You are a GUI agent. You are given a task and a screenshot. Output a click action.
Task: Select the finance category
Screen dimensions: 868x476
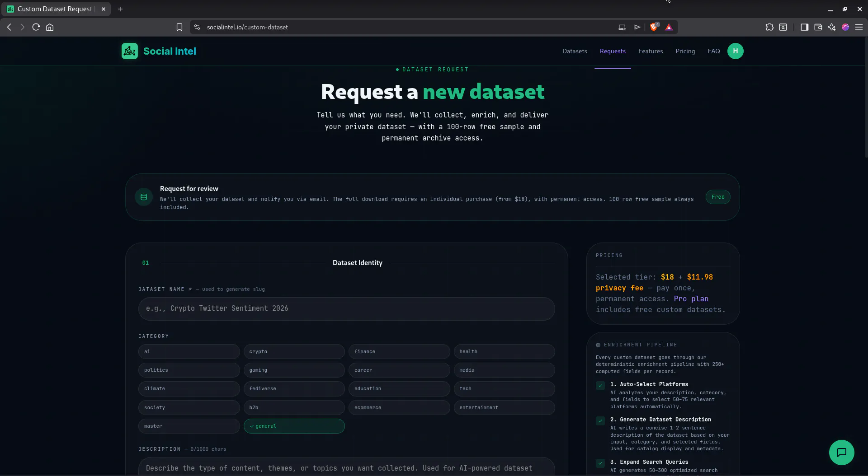pos(399,351)
